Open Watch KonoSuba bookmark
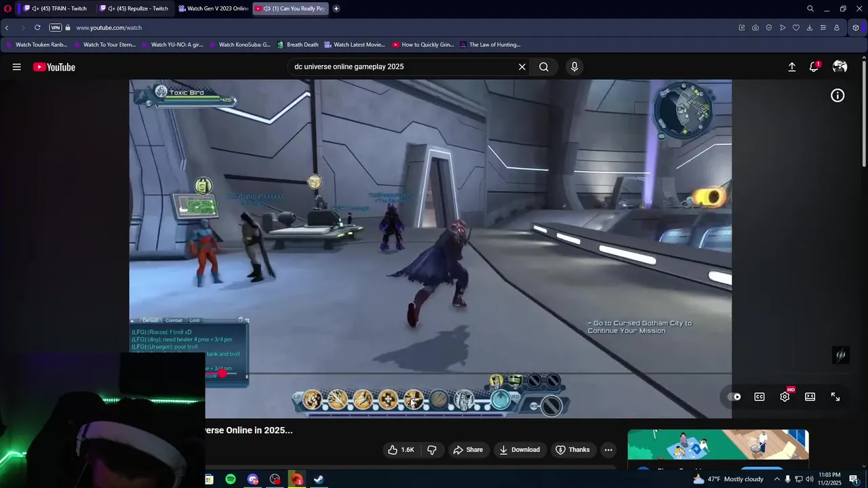This screenshot has height=488, width=868. coord(239,45)
